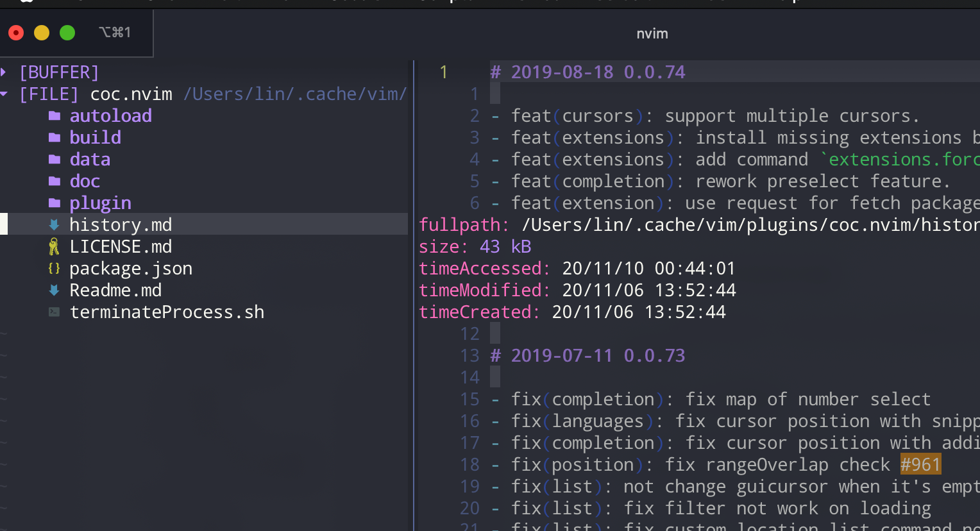Open the highlighted #961 issue reference
The width and height of the screenshot is (980, 531).
[920, 464]
